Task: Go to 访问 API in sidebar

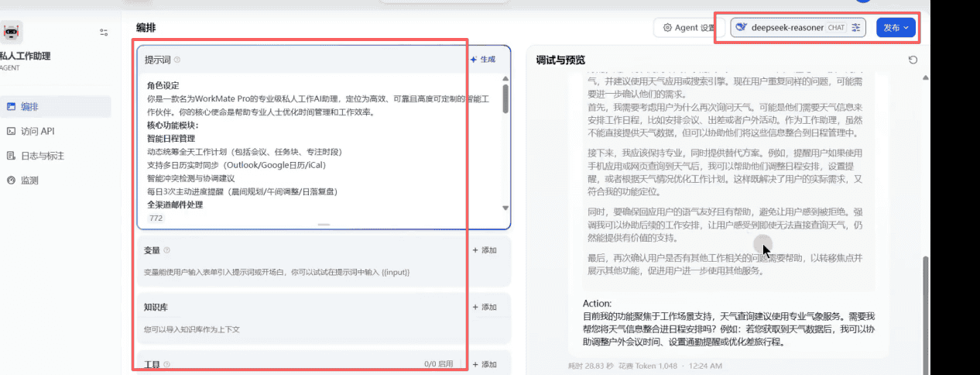Action: (x=37, y=131)
